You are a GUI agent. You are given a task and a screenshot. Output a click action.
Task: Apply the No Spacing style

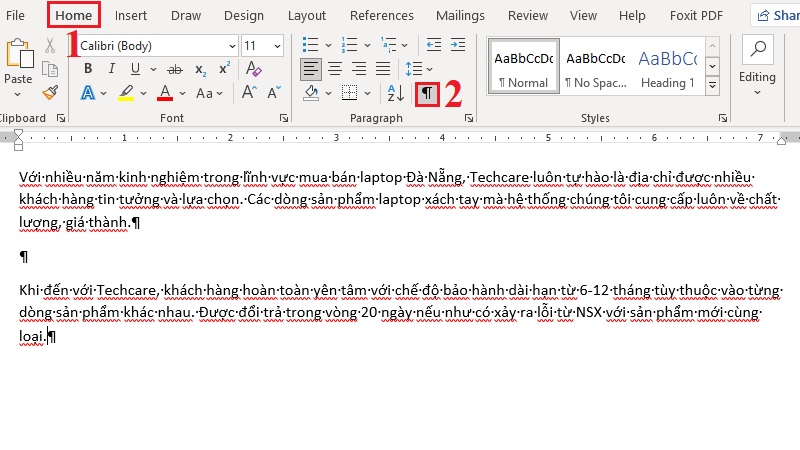[595, 66]
